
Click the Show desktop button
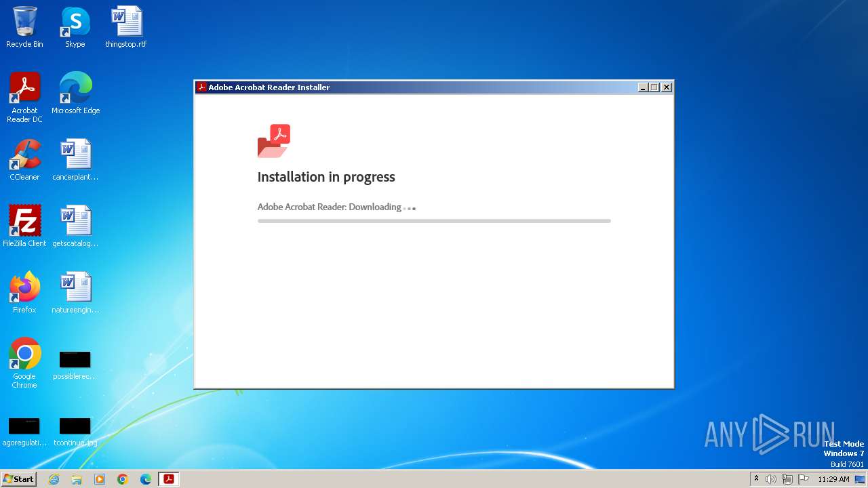tap(860, 479)
